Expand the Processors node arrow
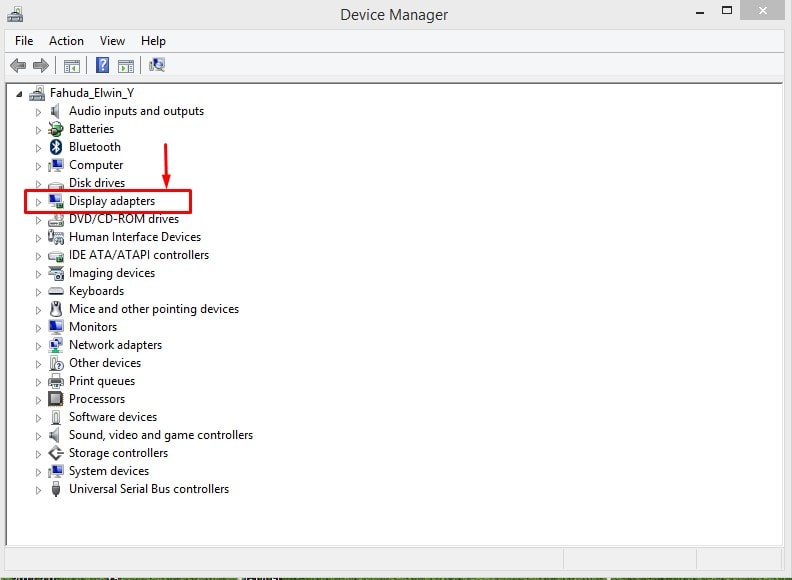792x580 pixels. 38,400
